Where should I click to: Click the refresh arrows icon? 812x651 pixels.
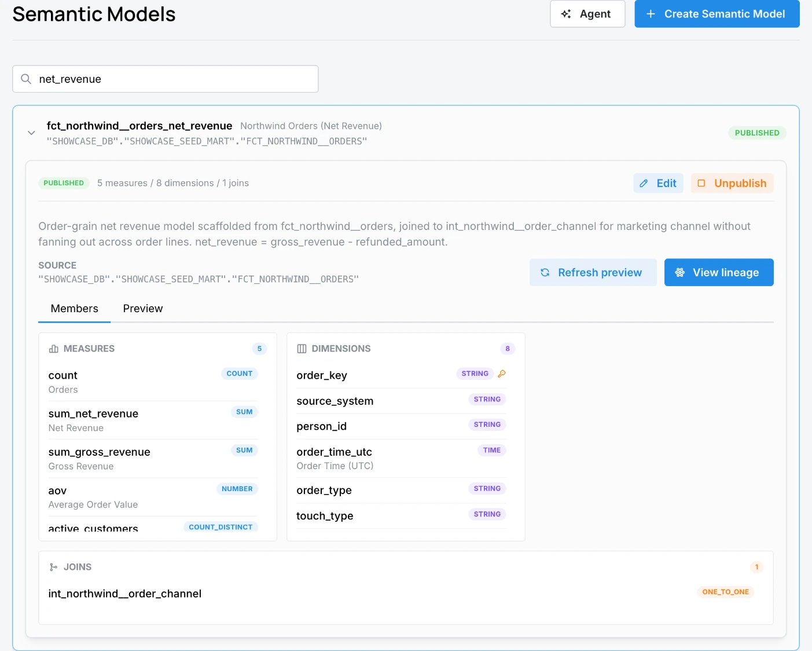(x=545, y=272)
